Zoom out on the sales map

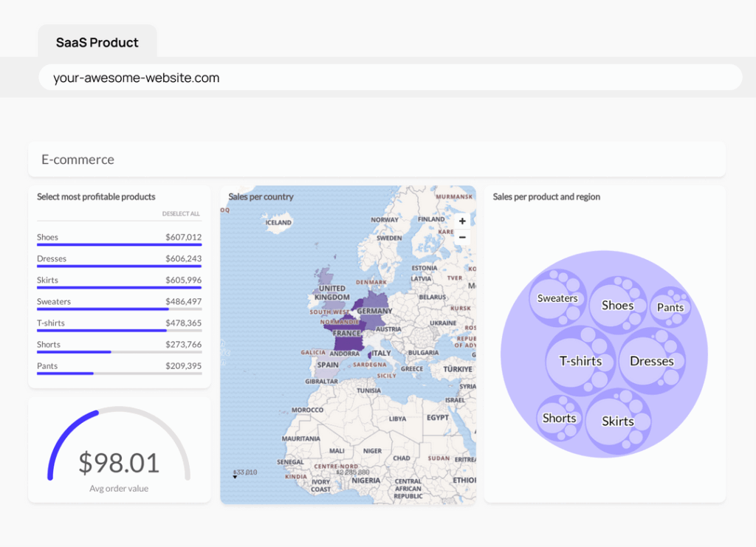point(462,237)
